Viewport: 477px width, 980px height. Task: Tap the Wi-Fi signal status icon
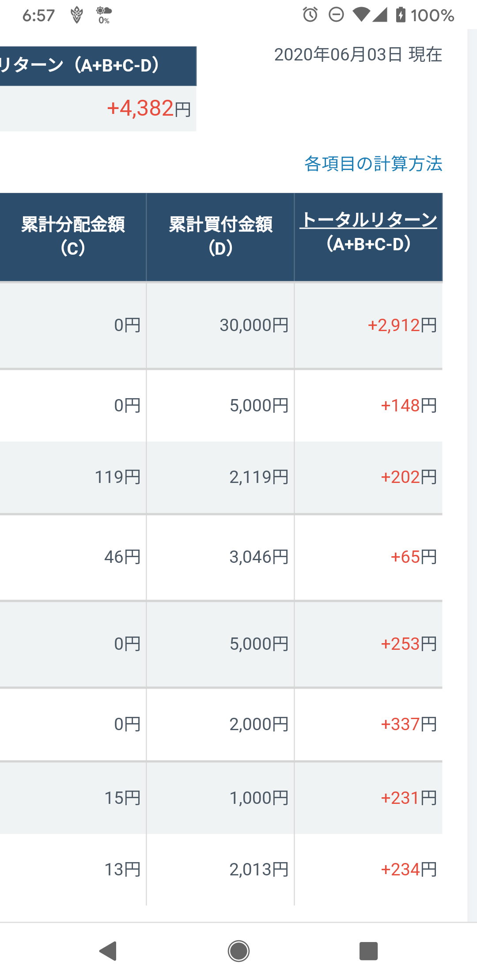point(361,15)
